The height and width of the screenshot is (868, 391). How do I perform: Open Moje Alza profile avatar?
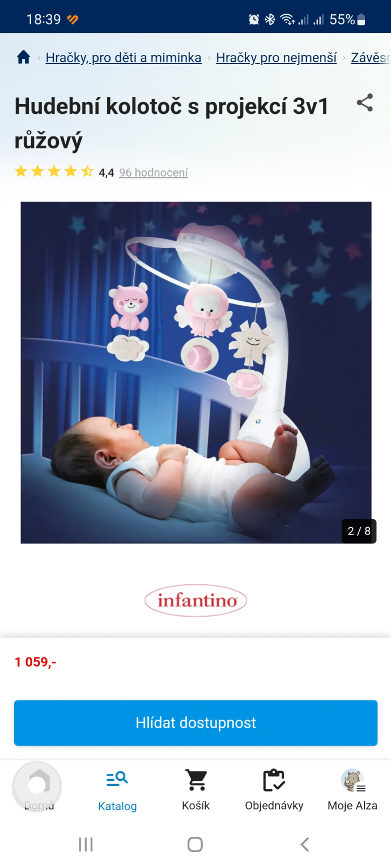pyautogui.click(x=352, y=780)
